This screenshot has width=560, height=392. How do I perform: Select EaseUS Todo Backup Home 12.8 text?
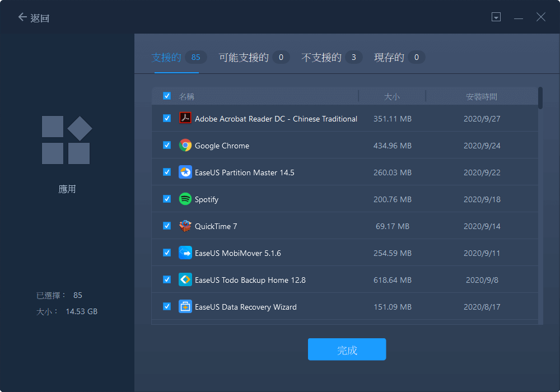[x=250, y=280]
